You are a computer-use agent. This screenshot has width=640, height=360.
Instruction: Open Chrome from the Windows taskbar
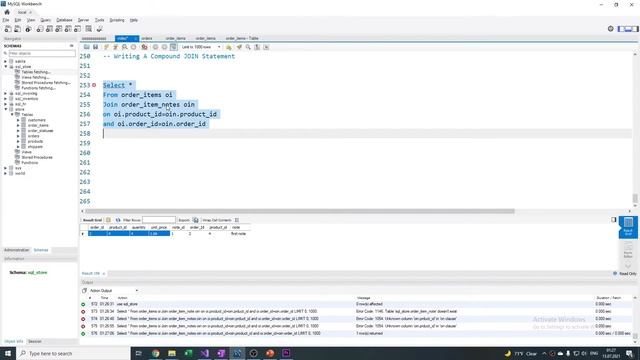pos(156,353)
